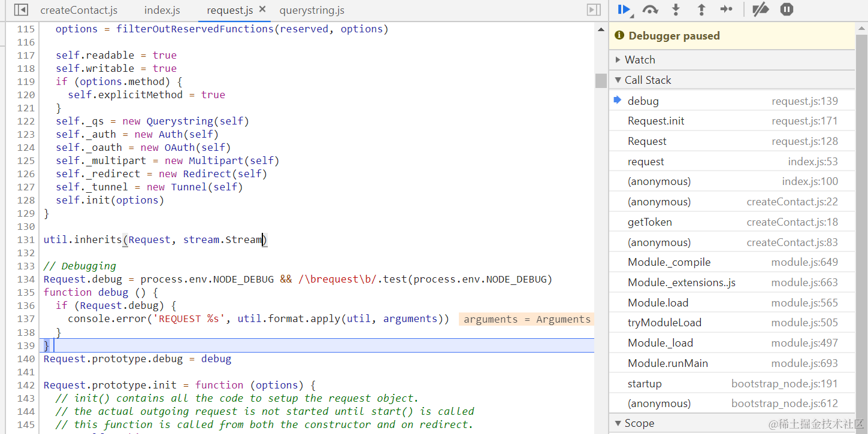Click the highlighted paused line 139

click(317, 345)
